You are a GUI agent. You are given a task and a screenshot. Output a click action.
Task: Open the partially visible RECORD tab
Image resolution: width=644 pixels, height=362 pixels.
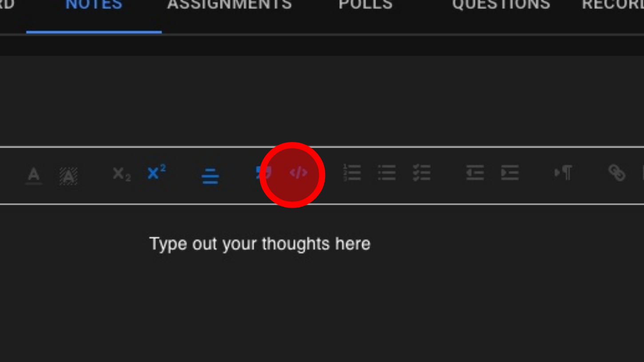coord(613,4)
